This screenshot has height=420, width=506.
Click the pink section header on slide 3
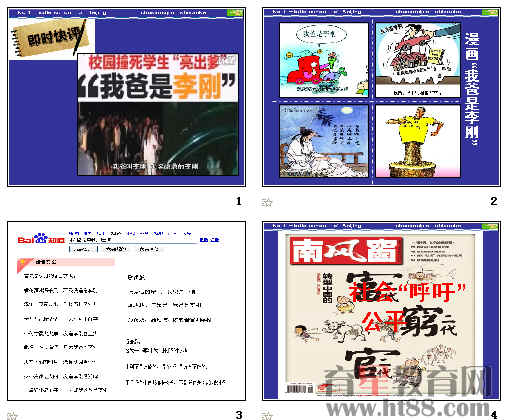pyautogui.click(x=66, y=262)
